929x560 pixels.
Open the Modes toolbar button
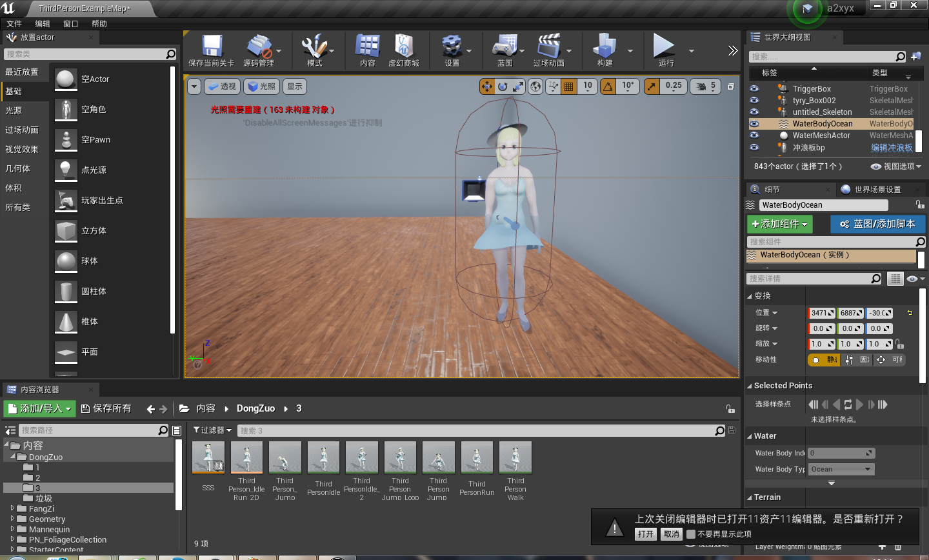tap(314, 51)
